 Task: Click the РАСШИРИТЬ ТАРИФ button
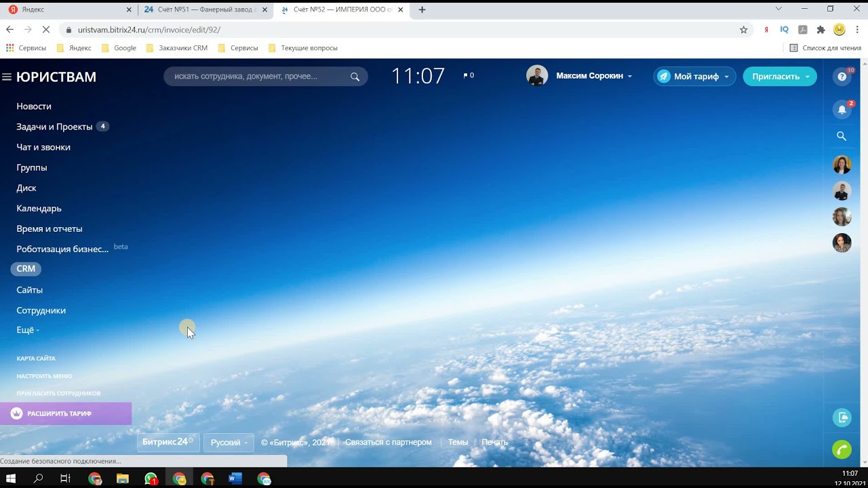coord(66,413)
